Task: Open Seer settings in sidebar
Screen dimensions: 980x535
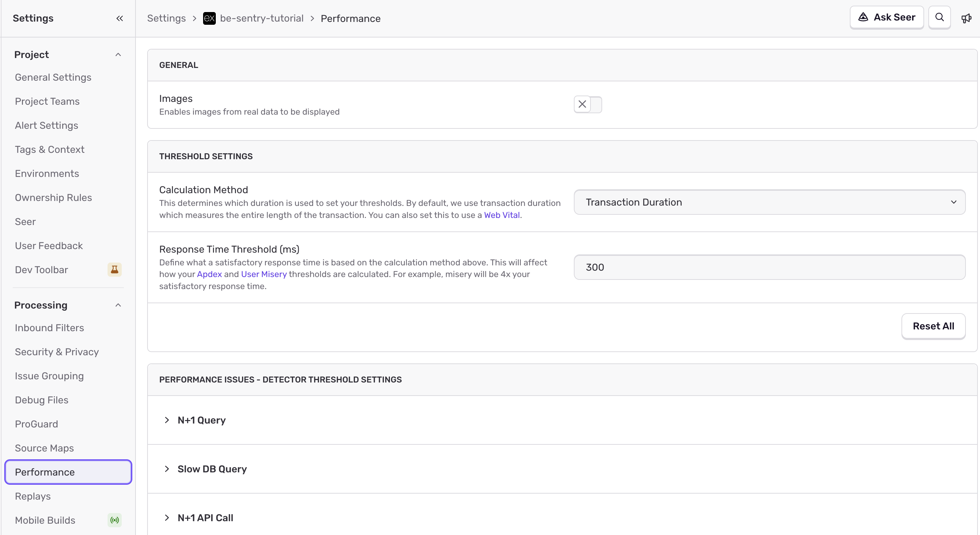Action: [25, 222]
